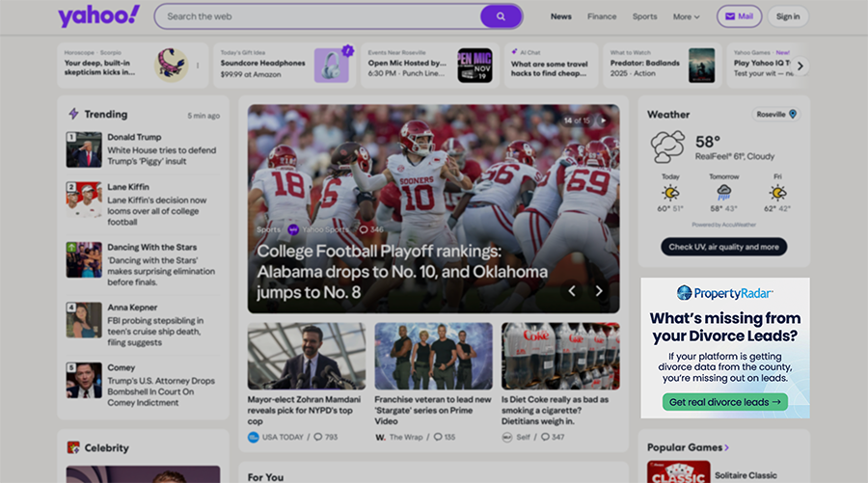
Task: Advance the top cards carousel with arrow
Action: click(x=800, y=66)
